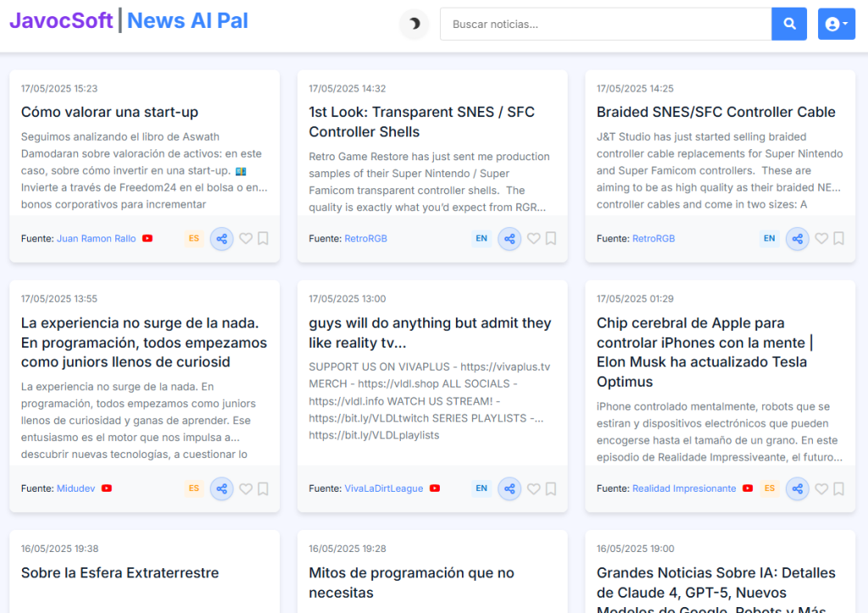Click YouTube icon next to Midudev

tap(107, 488)
